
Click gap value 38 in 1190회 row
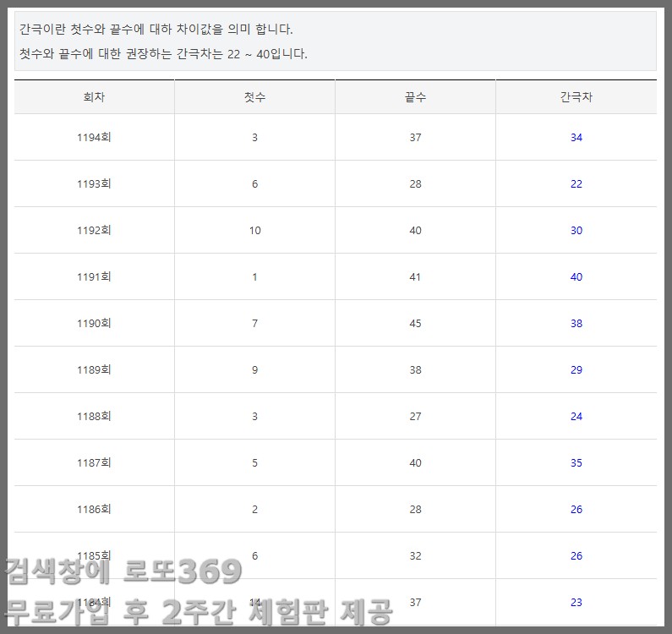(576, 324)
